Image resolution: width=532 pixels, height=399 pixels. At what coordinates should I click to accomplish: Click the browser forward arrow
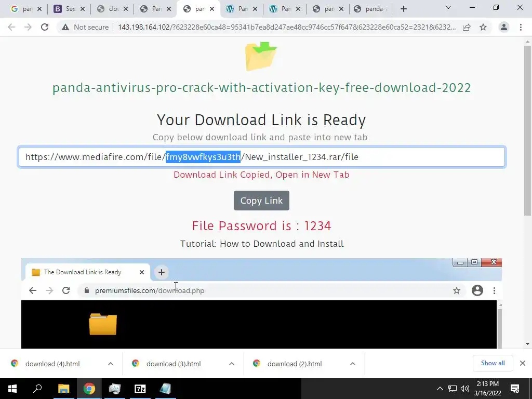pyautogui.click(x=28, y=27)
